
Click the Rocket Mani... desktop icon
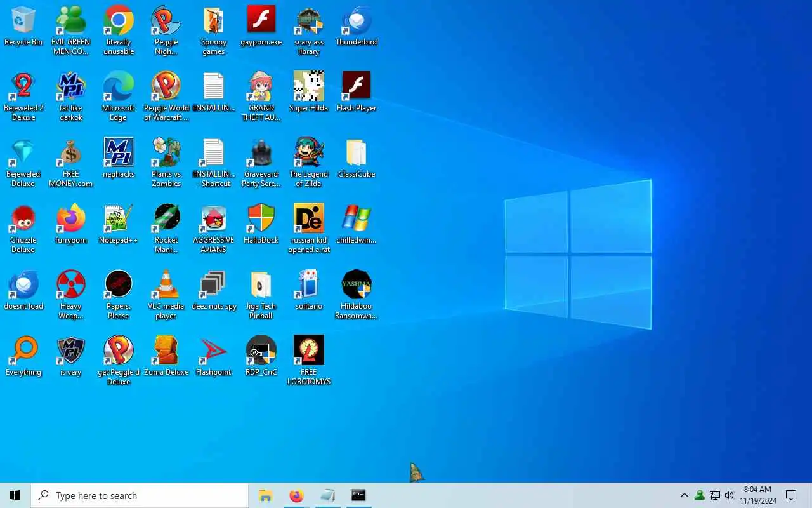pos(166,229)
